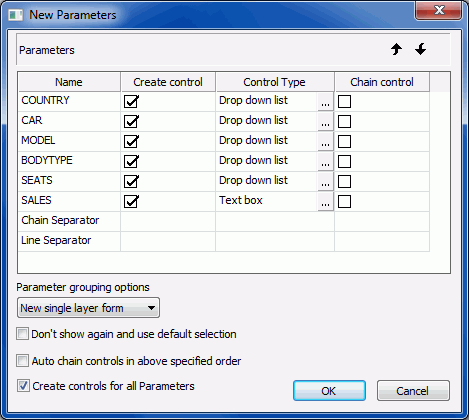This screenshot has width=469, height=420.
Task: Click the Cancel button
Action: [x=413, y=391]
